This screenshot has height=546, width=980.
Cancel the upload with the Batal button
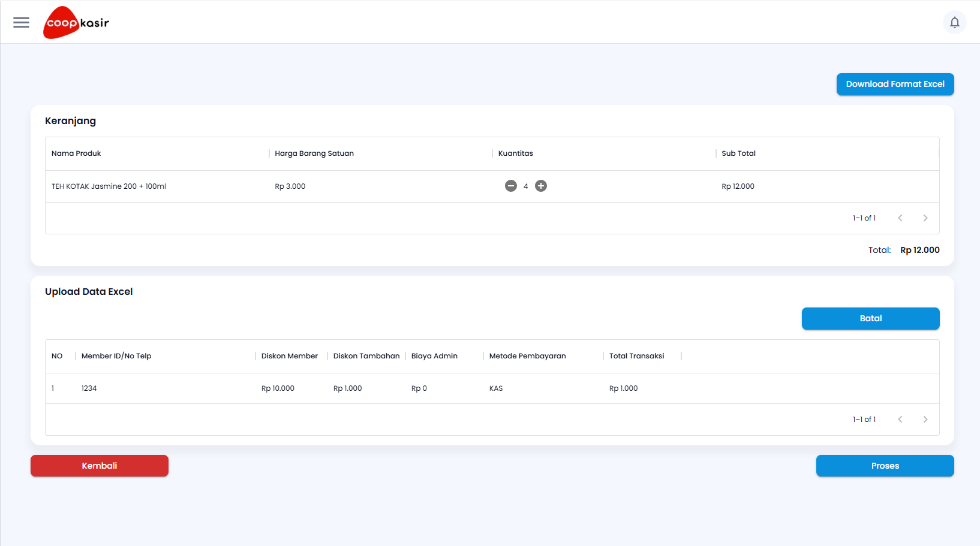[870, 318]
